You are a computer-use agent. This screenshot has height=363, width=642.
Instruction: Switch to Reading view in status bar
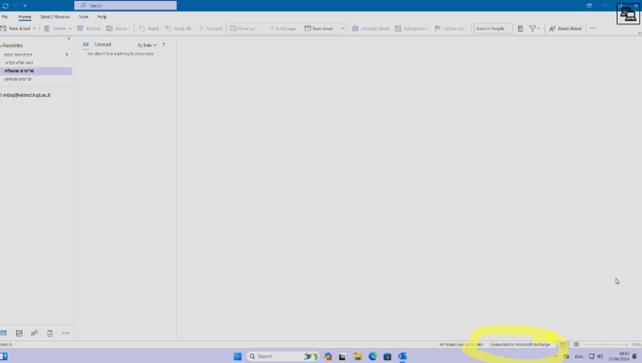[576, 345]
